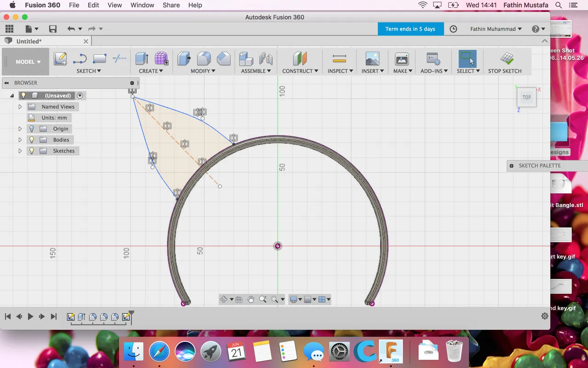Open the Share menu in menu bar
The height and width of the screenshot is (368, 588).
pos(171,5)
